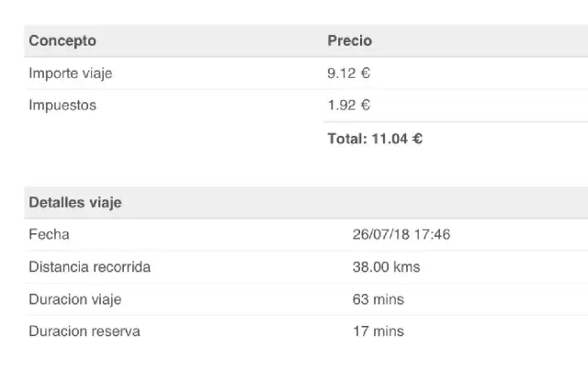Viewport: 588px width, 392px height.
Task: Click the Detalles viaje section header
Action: click(x=75, y=202)
